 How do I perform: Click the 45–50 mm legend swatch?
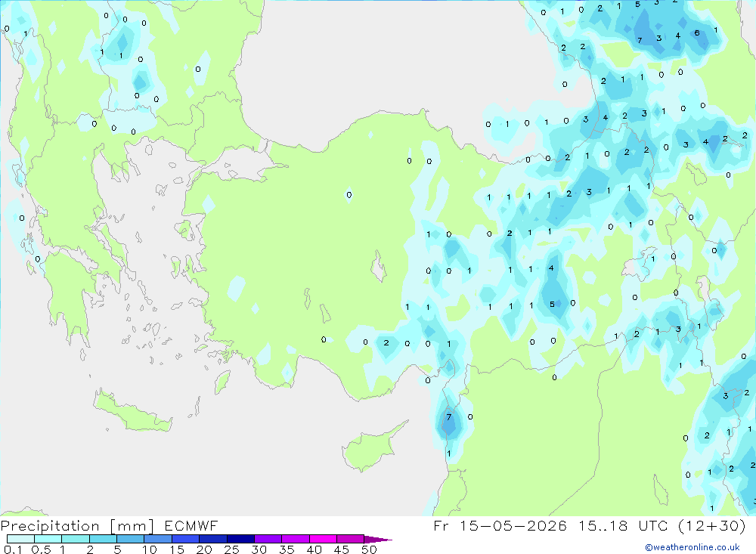click(x=350, y=539)
